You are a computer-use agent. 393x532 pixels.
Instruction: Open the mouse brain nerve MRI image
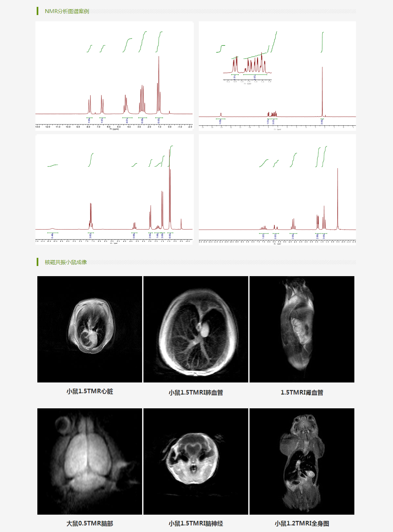click(x=196, y=461)
